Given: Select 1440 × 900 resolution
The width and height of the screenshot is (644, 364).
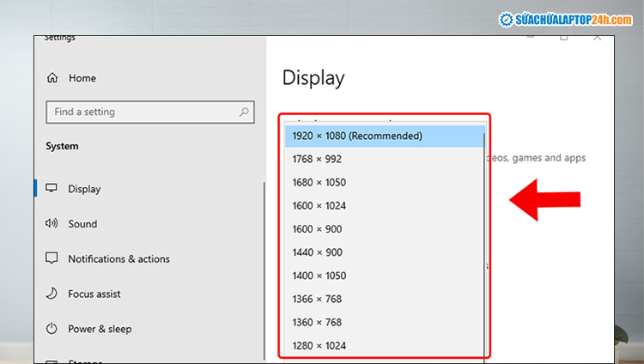Looking at the screenshot, I should pos(385,252).
